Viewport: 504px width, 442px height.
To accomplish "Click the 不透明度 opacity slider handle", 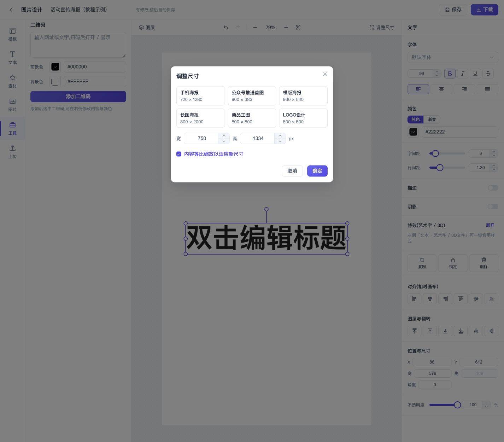I will [x=457, y=405].
